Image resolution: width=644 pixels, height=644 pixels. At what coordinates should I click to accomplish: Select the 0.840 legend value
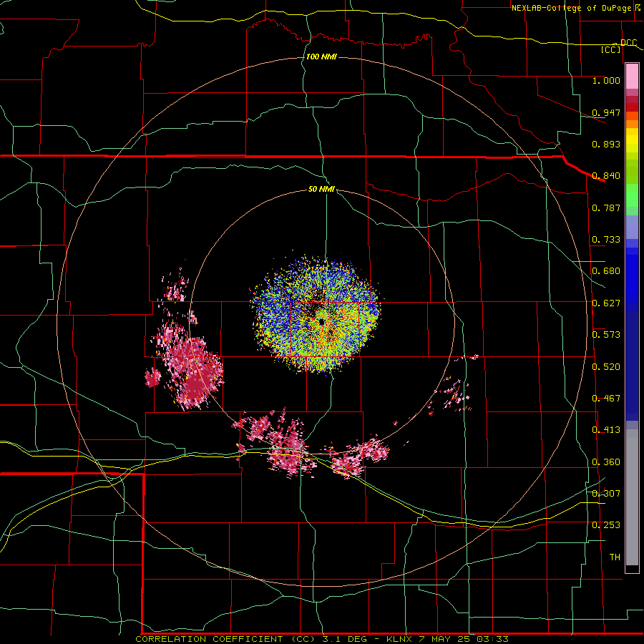[x=606, y=176]
